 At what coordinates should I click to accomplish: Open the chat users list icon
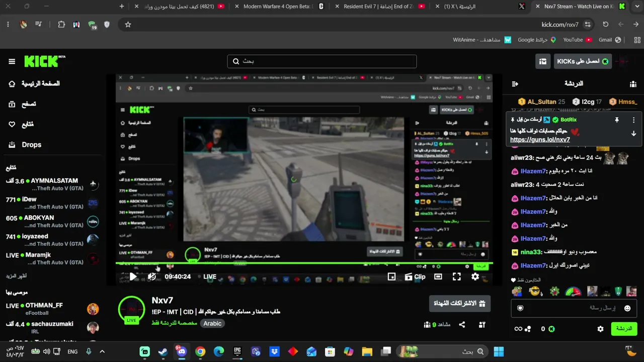(633, 83)
